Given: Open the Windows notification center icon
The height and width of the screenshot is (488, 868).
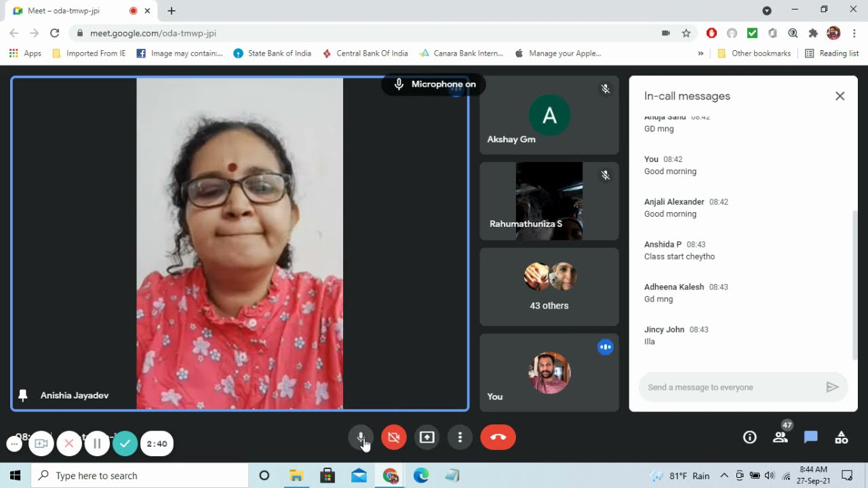Looking at the screenshot, I should (847, 475).
